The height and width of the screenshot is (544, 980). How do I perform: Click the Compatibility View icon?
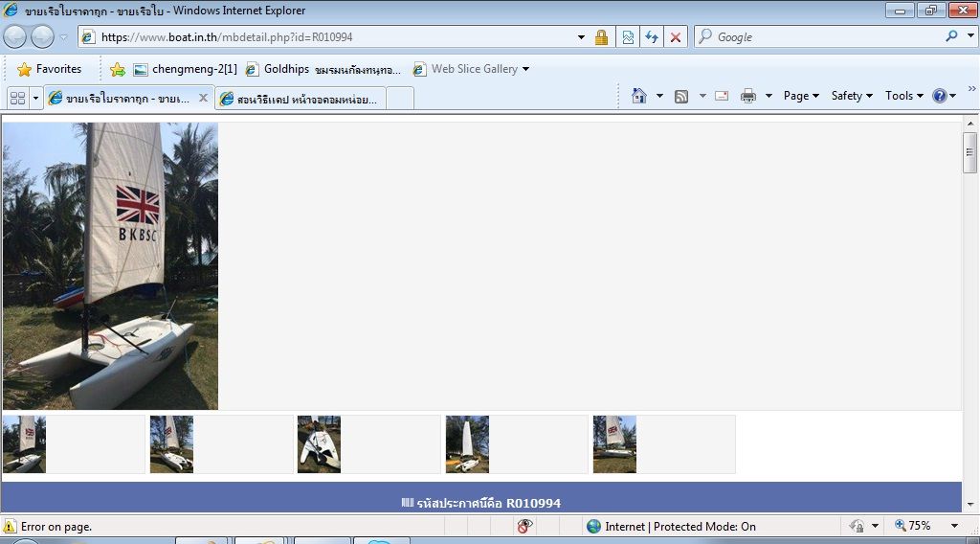coord(628,37)
